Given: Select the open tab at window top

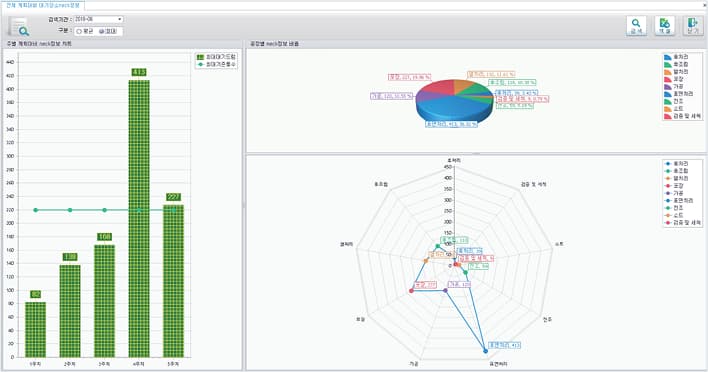Looking at the screenshot, I should pyautogui.click(x=43, y=5).
